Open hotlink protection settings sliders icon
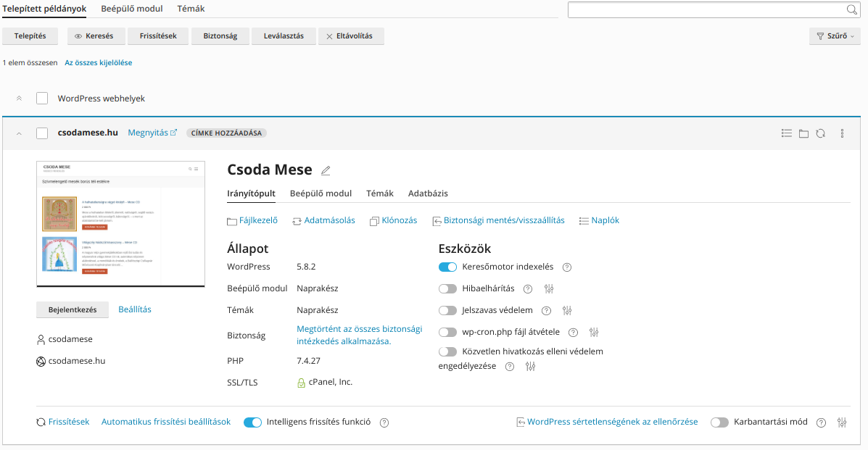The image size is (868, 450). pyautogui.click(x=530, y=367)
